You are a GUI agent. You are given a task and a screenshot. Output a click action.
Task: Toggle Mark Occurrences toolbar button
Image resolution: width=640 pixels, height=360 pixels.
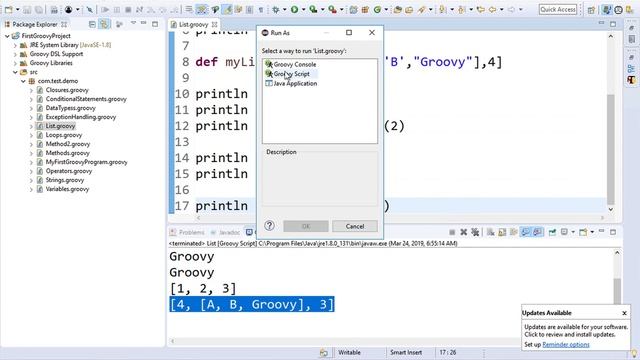click(227, 9)
